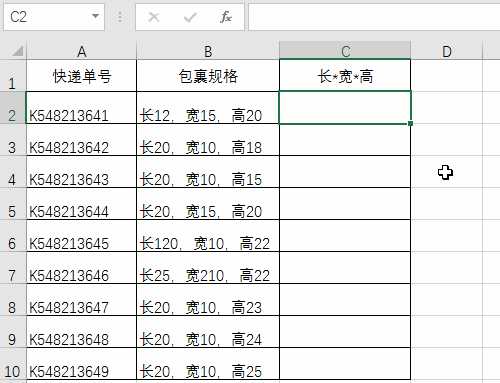The width and height of the screenshot is (500, 383).
Task: Select cell 长20, 宽10, 高15
Action: tap(208, 172)
